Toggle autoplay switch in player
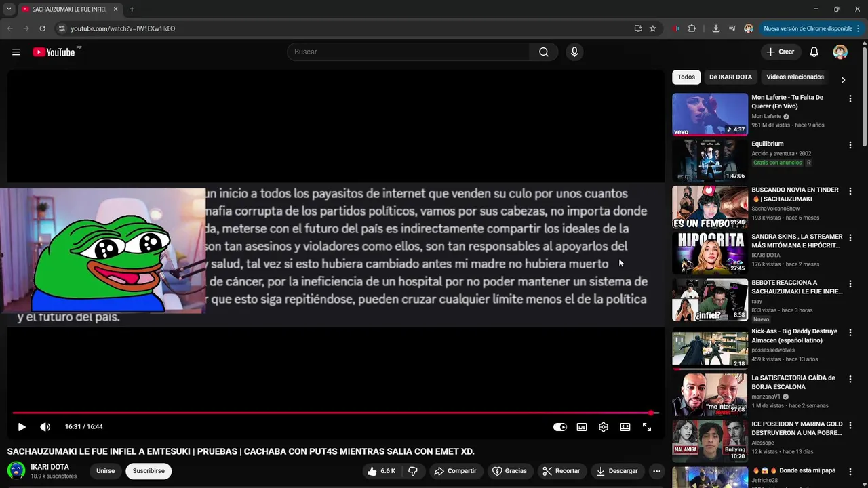Viewport: 868px width, 488px height. click(x=560, y=427)
